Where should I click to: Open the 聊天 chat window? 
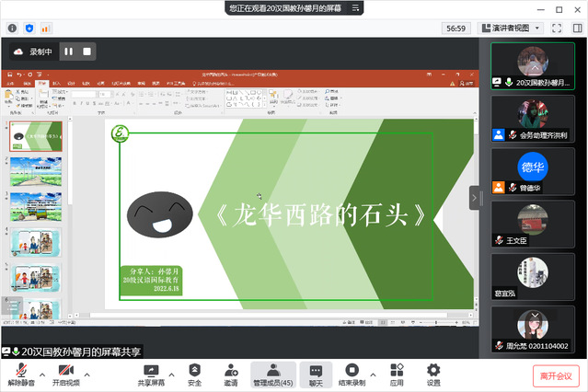click(x=316, y=374)
